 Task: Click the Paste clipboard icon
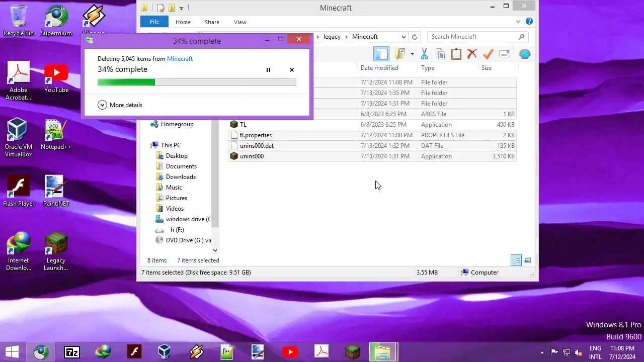pyautogui.click(x=456, y=54)
